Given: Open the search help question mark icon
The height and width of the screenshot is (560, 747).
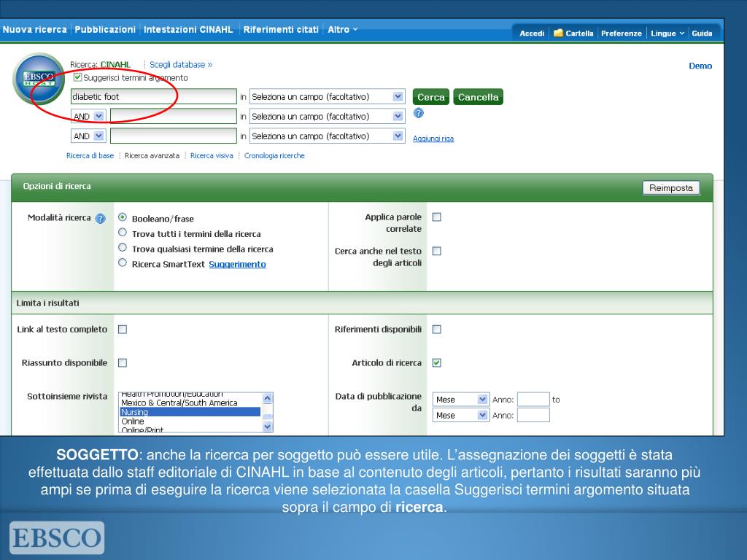Looking at the screenshot, I should (418, 113).
